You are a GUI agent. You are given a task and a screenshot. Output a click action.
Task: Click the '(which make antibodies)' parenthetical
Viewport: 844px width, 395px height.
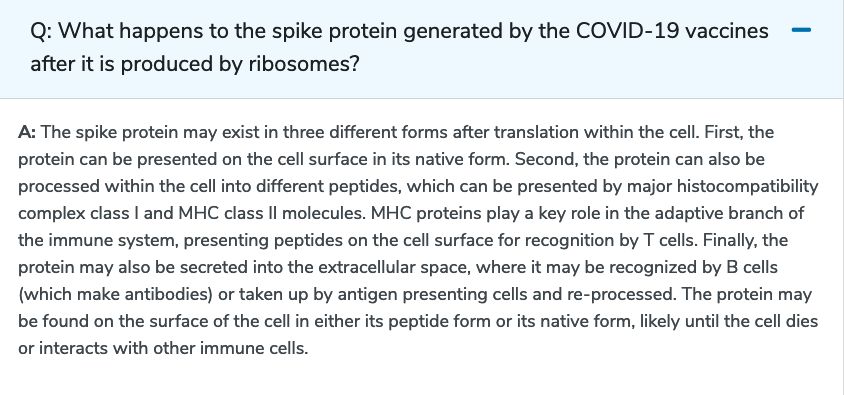tap(116, 294)
